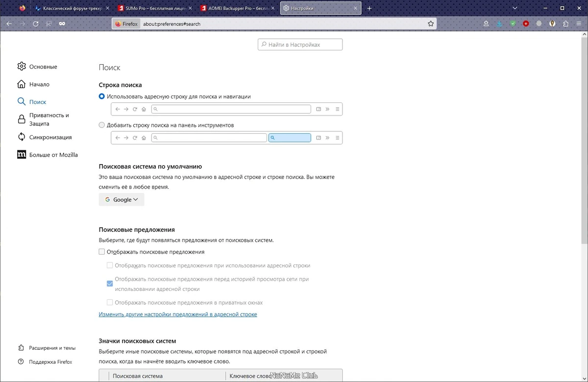Viewport: 588px width, 382px height.
Task: Close the Настройки tab
Action: tap(355, 8)
